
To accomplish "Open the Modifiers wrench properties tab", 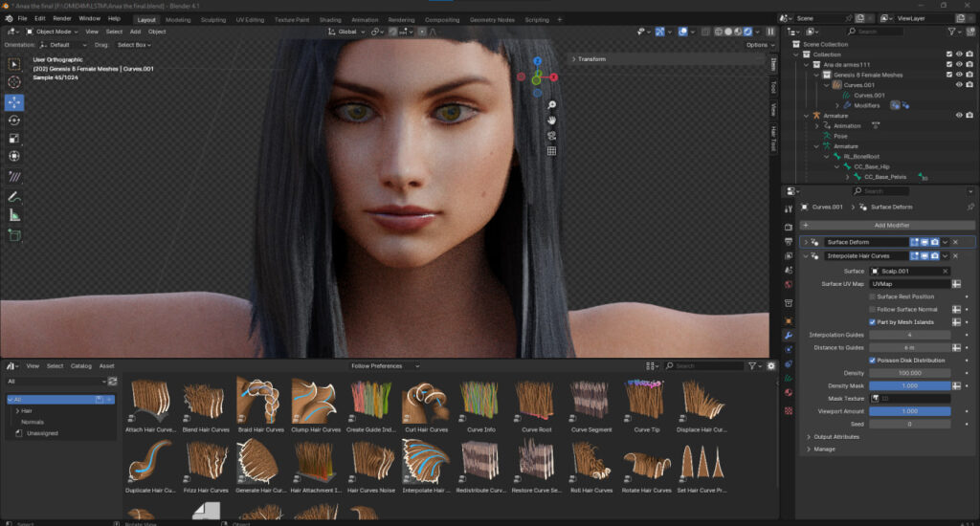I will click(789, 336).
